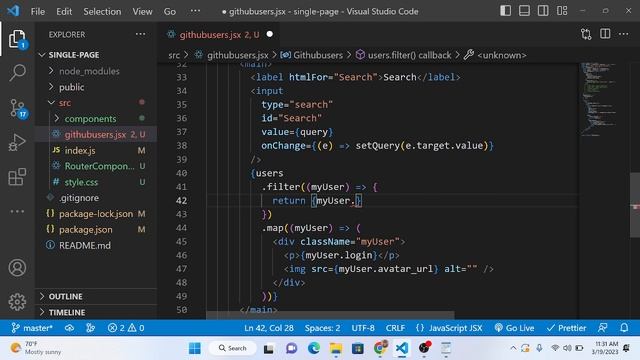The image size is (640, 360).
Task: Open README.md in explorer
Action: tap(96, 245)
